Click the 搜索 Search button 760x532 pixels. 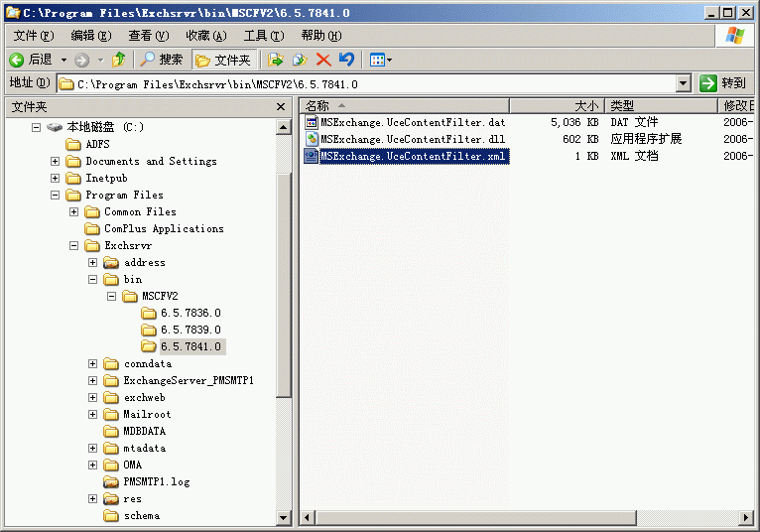pyautogui.click(x=162, y=60)
